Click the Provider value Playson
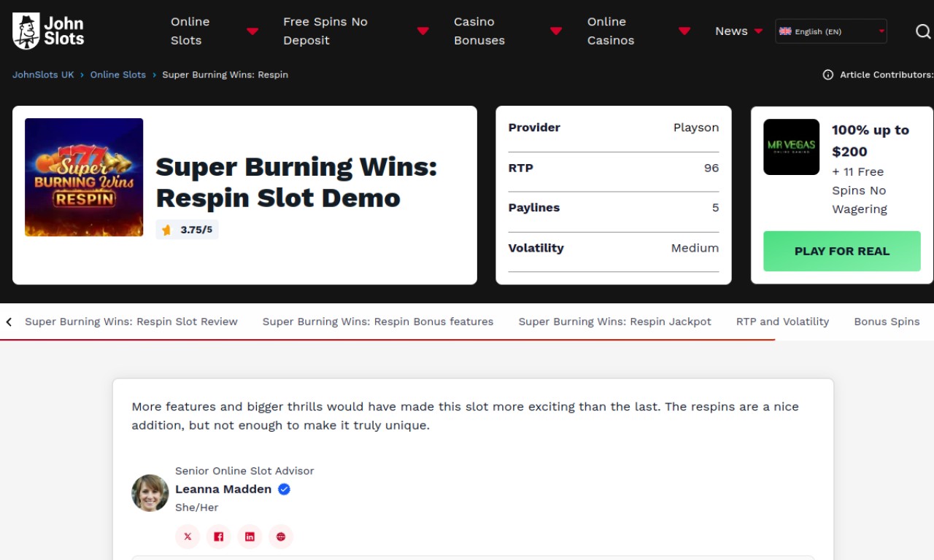This screenshot has width=934, height=560. pos(696,128)
